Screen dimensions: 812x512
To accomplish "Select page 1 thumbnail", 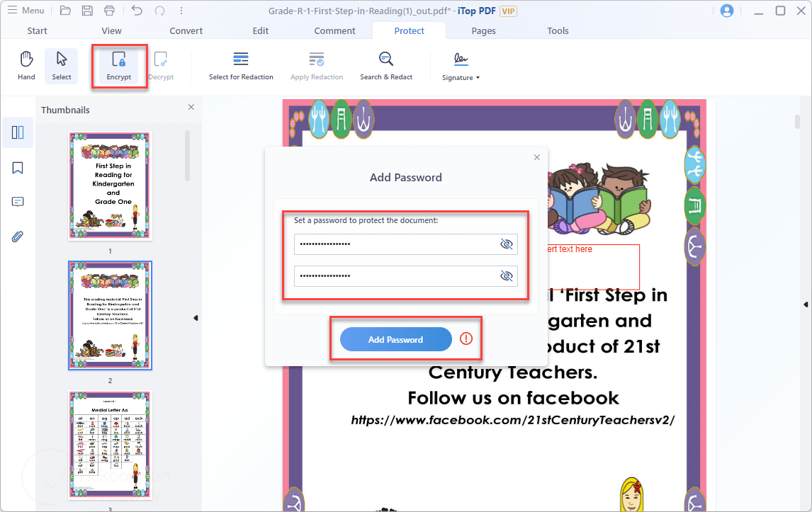I will 111,186.
